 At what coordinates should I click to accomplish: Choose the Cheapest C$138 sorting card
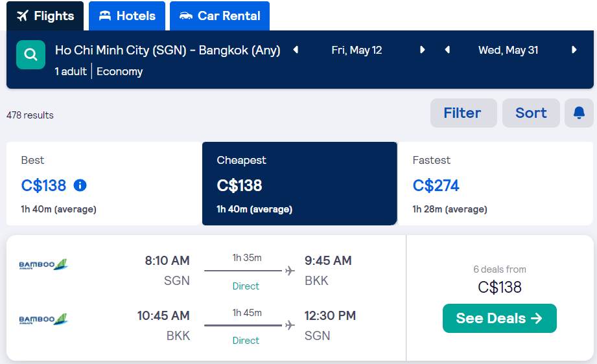(x=299, y=184)
